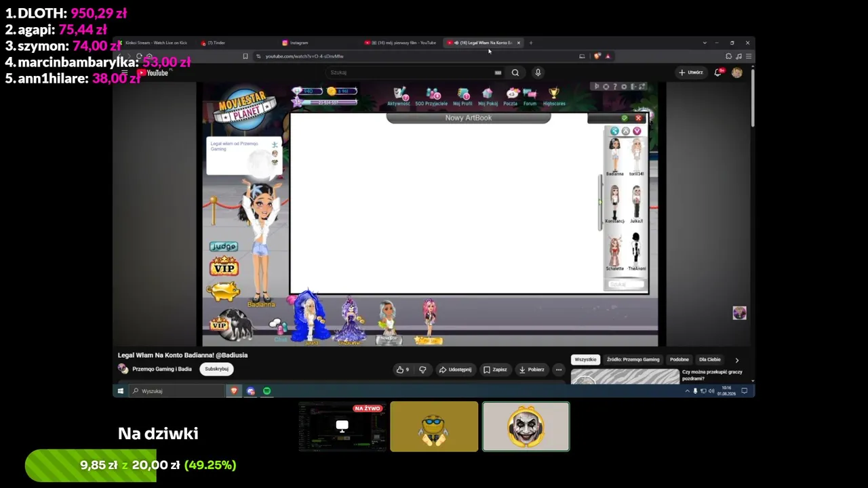Switch to the Tinder browser tab
Screen dimensions: 868x488
(x=216, y=43)
